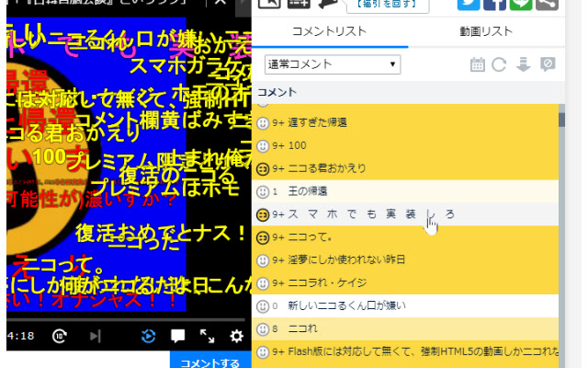Open the 通常コメント comment type dropdown

(333, 64)
